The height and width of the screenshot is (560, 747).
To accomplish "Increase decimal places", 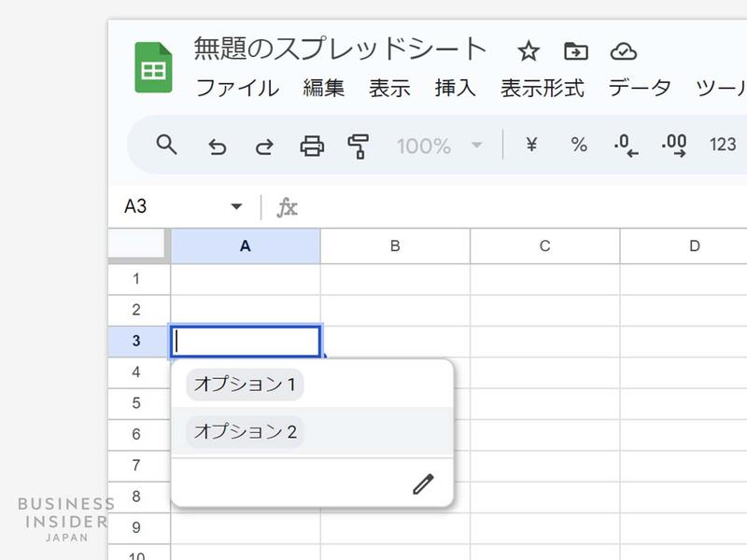I will click(674, 146).
